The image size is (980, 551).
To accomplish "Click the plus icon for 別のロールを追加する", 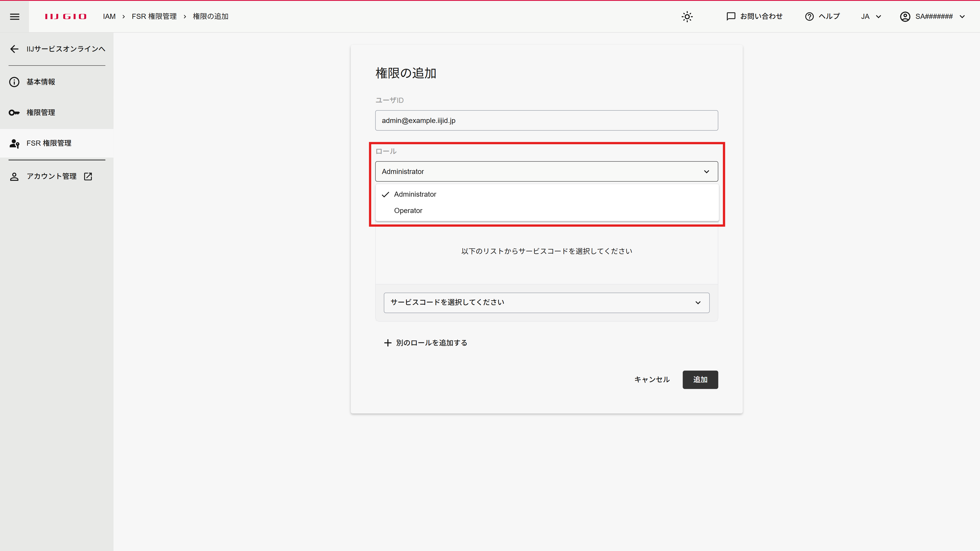I will (388, 343).
